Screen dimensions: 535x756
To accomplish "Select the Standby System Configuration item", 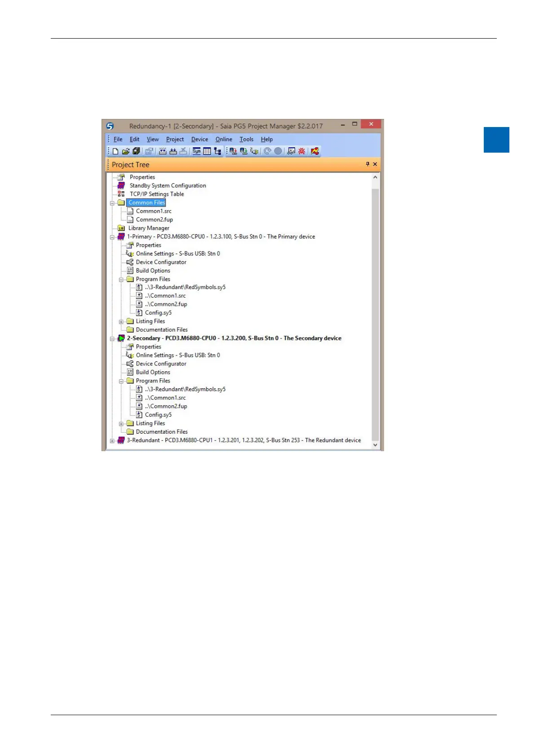I will tap(168, 185).
